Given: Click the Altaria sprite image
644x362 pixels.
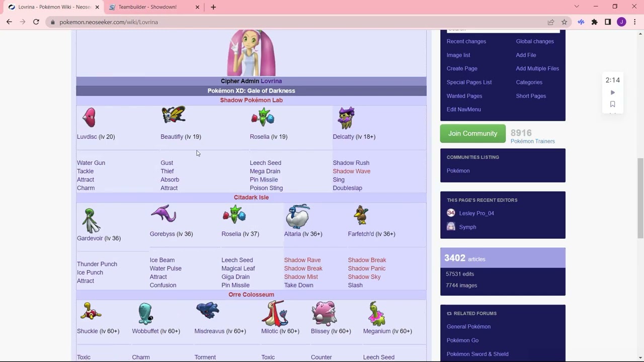Looking at the screenshot, I should coord(298,216).
